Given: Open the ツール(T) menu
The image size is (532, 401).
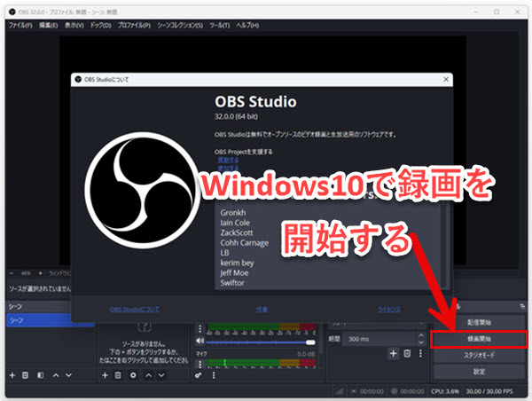Looking at the screenshot, I should [220, 25].
